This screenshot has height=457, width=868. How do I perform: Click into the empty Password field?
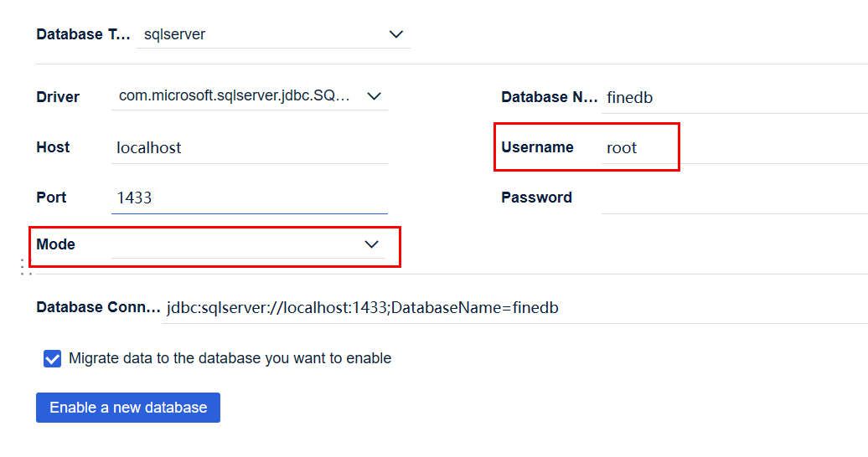[733, 198]
